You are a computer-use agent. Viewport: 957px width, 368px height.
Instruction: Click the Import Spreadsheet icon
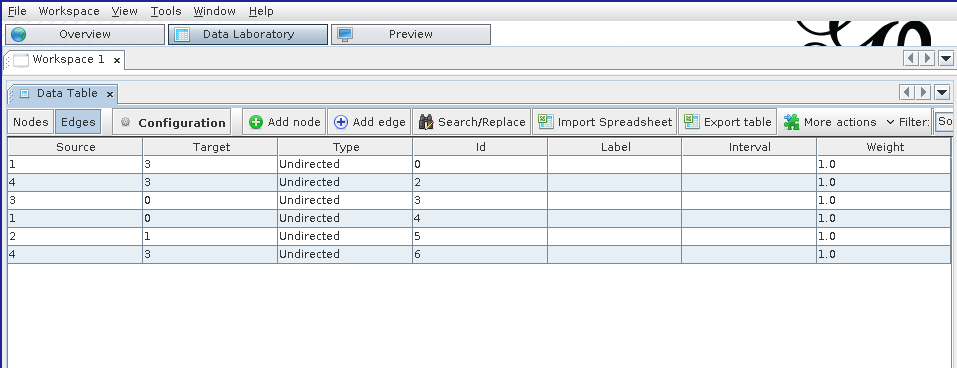545,121
